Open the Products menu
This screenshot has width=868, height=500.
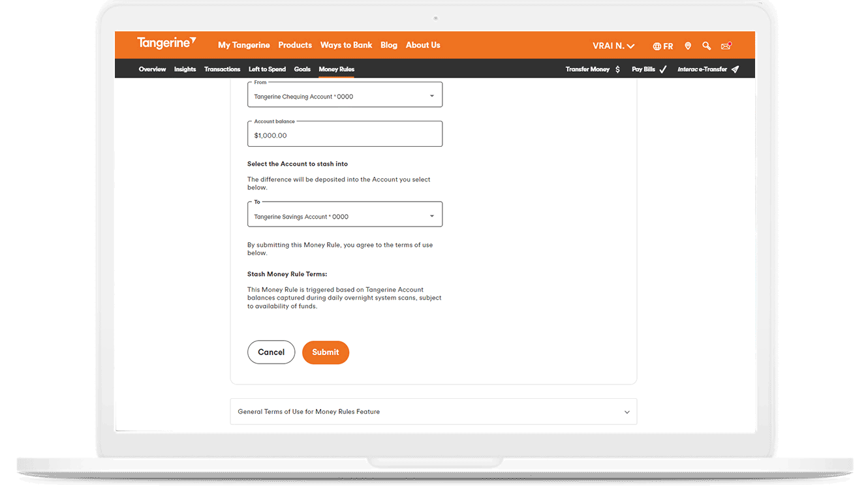click(x=295, y=45)
